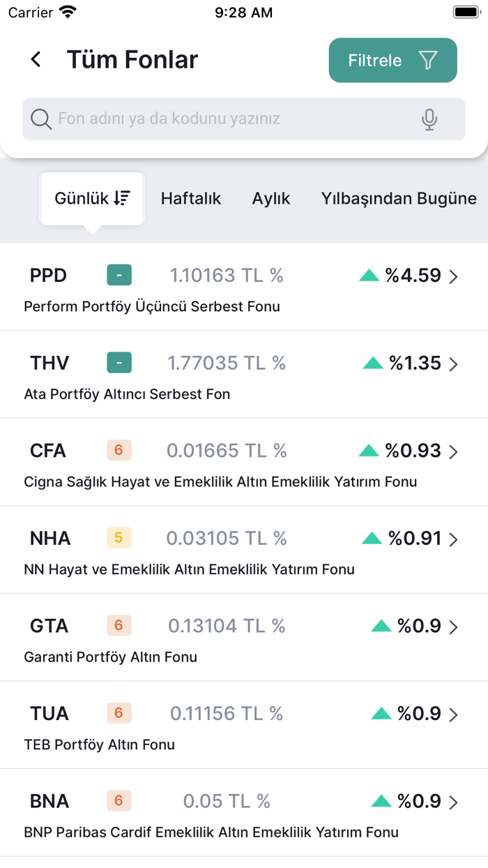The width and height of the screenshot is (488, 868).
Task: Tap the microphone icon for voice search
Action: pos(429,119)
